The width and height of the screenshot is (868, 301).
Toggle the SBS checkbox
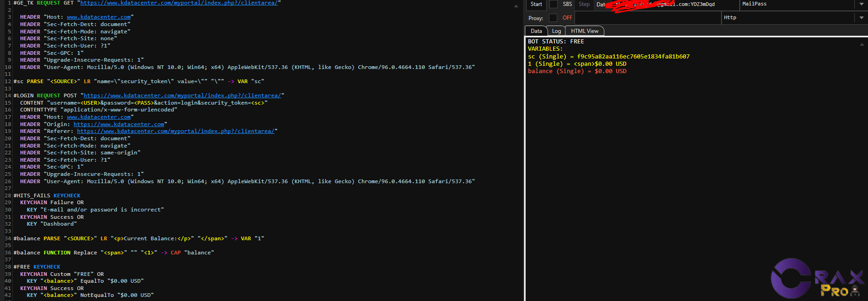(553, 4)
